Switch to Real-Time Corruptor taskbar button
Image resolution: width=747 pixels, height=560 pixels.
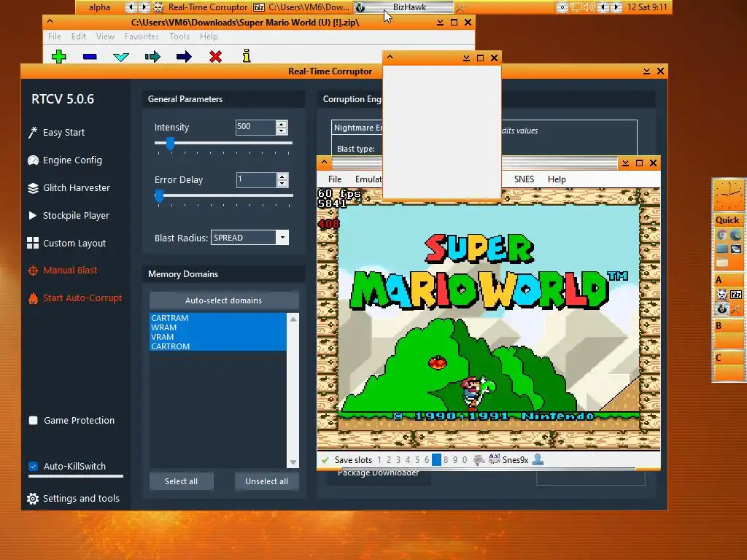click(x=201, y=7)
